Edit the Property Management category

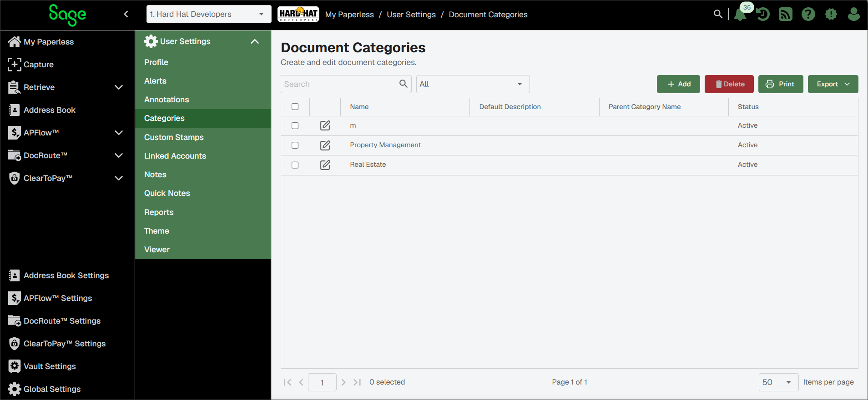click(325, 145)
